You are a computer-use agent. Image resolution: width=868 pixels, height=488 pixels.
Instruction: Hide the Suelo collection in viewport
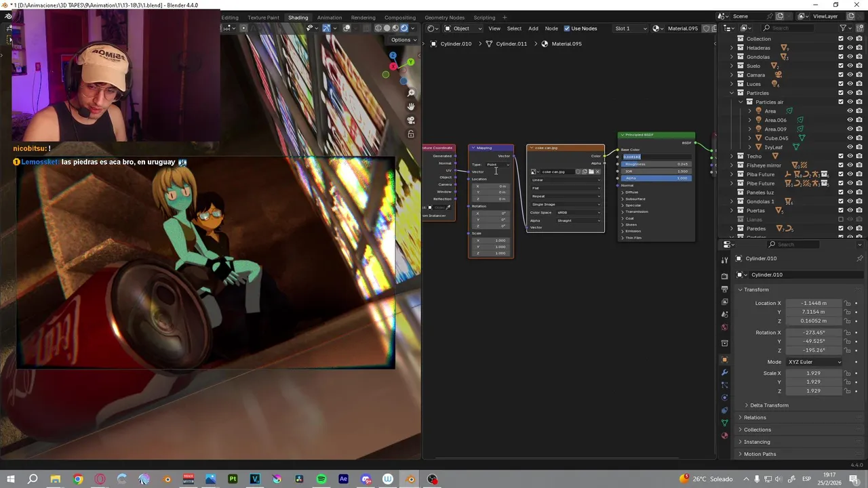(850, 66)
